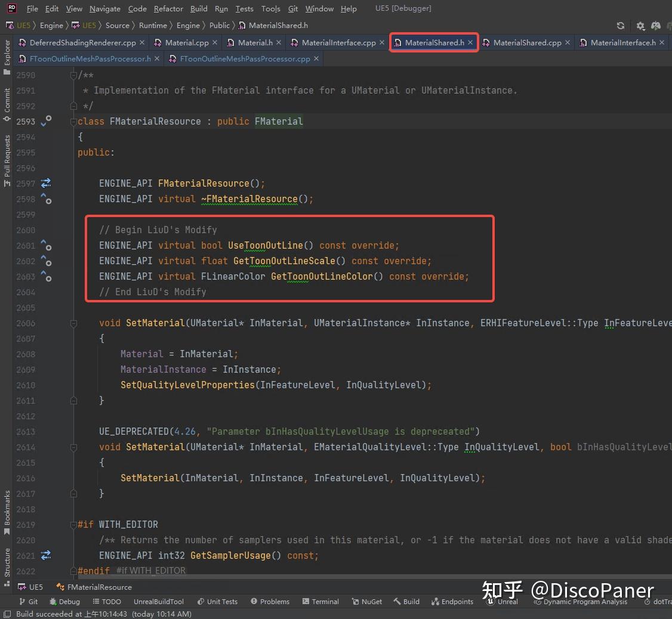Close the DeferredShadingRenderer.cpp tab
The height and width of the screenshot is (619, 672).
click(141, 42)
